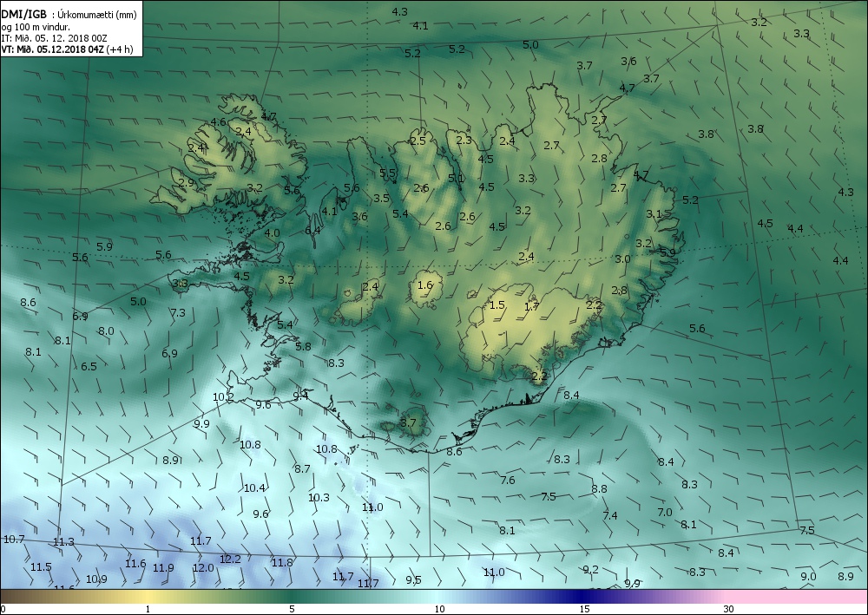
Task: Select the map value "8.0"
Action: pyautogui.click(x=106, y=331)
